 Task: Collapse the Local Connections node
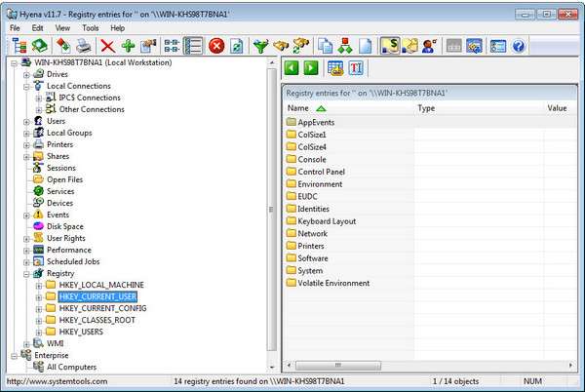point(26,87)
